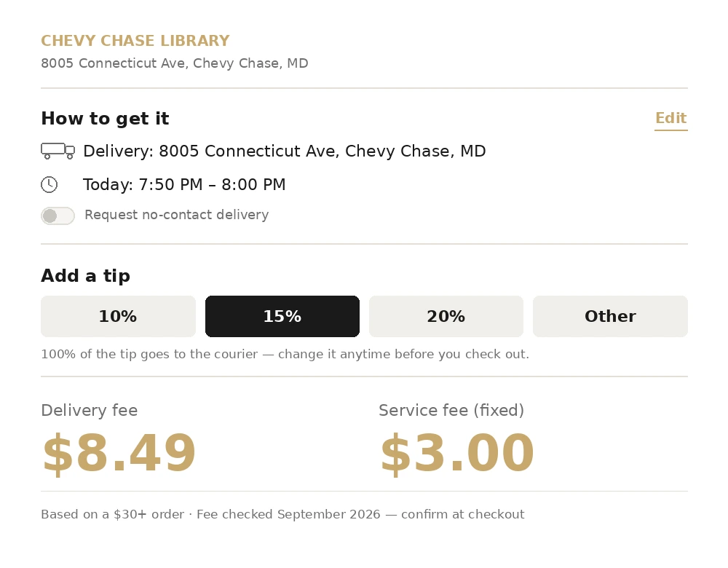Click the 'Service fee (fixed)' label
The height and width of the screenshot is (568, 728).
coord(451,410)
